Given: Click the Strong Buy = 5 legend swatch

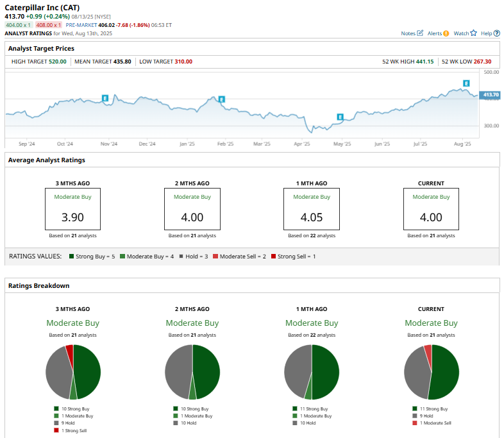Looking at the screenshot, I should [72, 256].
